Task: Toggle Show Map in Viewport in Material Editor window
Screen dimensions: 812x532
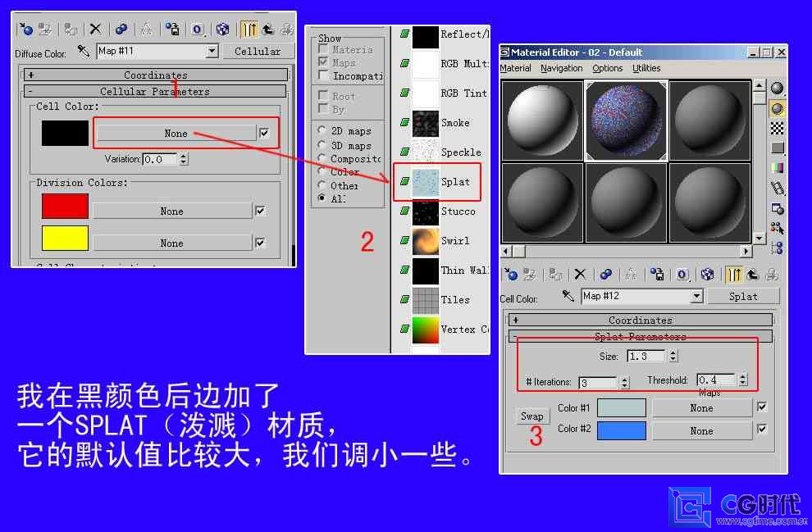Action: (707, 275)
